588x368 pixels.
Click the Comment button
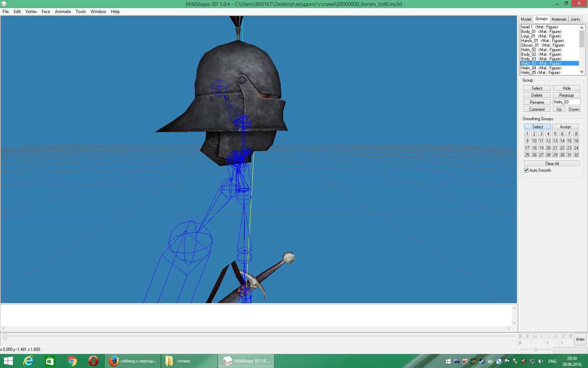pos(537,109)
